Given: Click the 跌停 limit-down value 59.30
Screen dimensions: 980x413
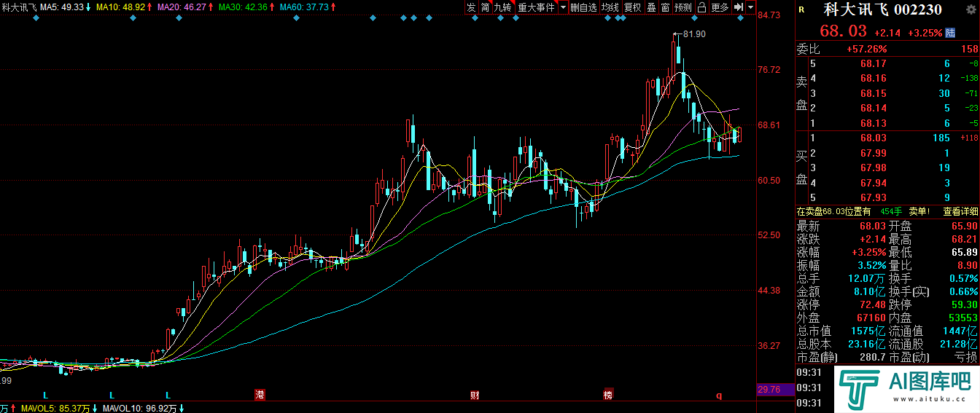Looking at the screenshot, I should pos(964,304).
